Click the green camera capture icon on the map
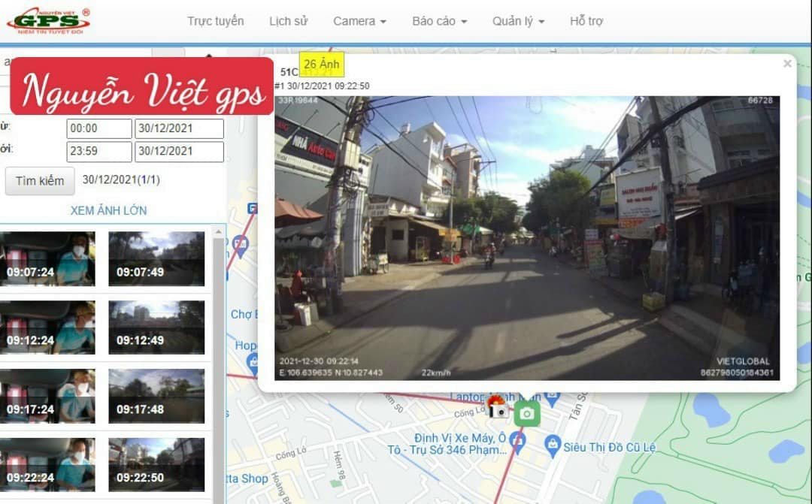Screen dimensions: 812x504 point(527,415)
